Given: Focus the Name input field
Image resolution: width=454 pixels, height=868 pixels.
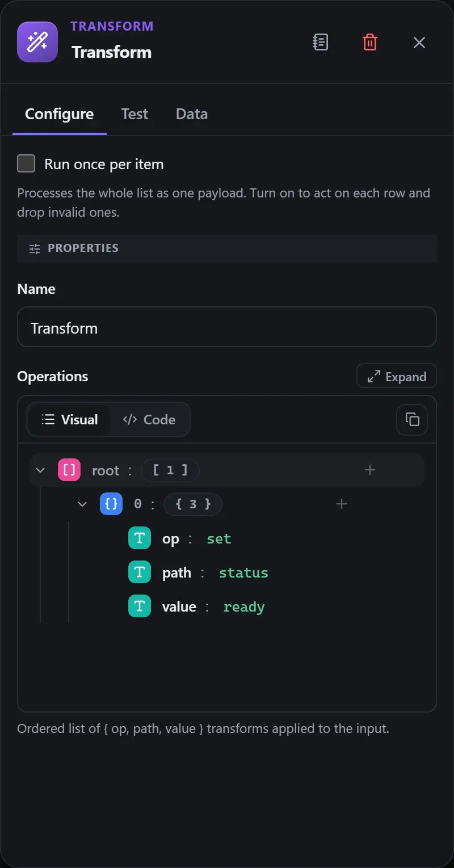Looking at the screenshot, I should click(227, 327).
